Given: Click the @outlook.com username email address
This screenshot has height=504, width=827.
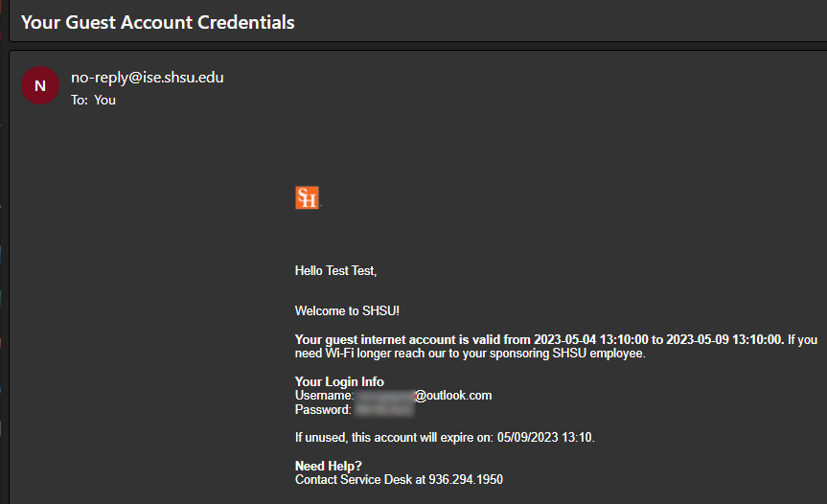Looking at the screenshot, I should [x=423, y=395].
